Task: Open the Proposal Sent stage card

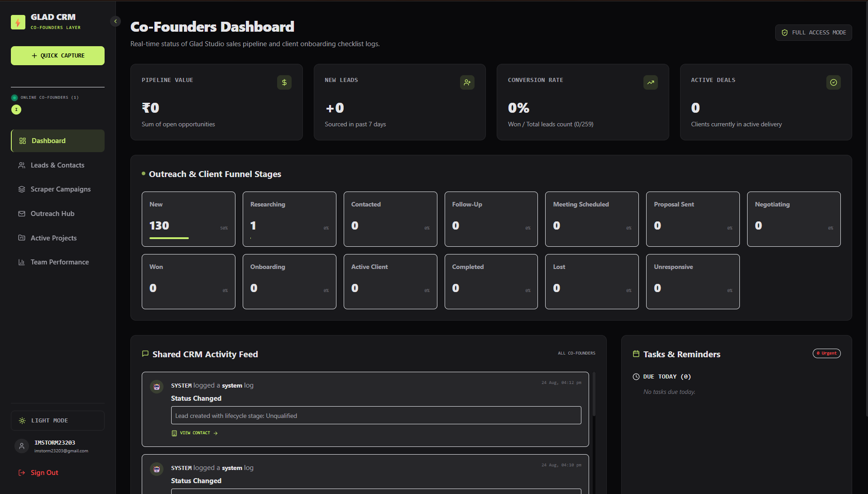Action: [693, 219]
